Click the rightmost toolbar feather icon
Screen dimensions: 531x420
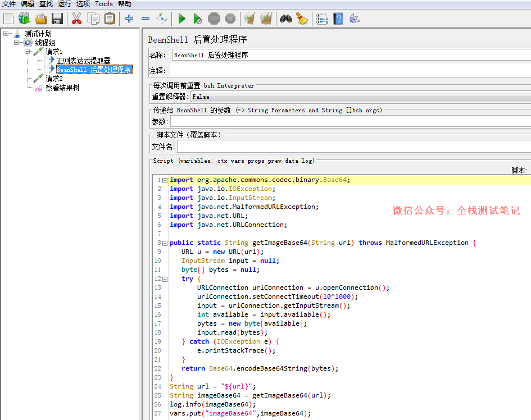pos(354,19)
